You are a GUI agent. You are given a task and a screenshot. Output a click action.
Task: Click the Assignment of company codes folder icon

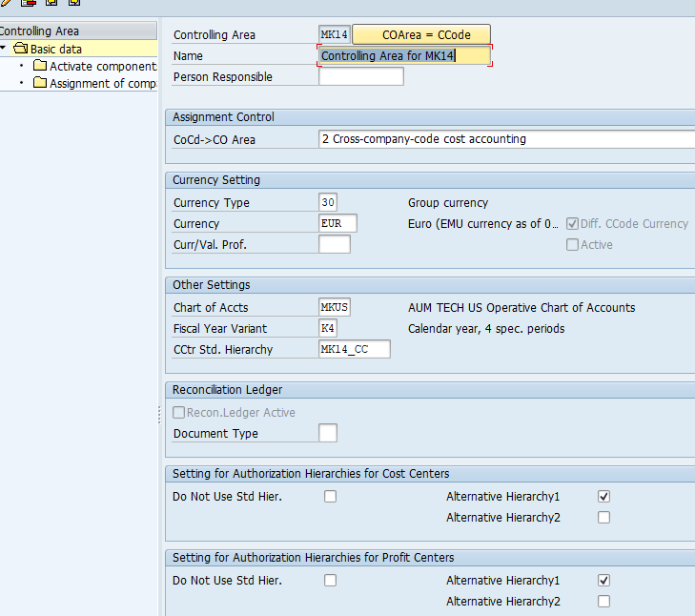[x=39, y=83]
